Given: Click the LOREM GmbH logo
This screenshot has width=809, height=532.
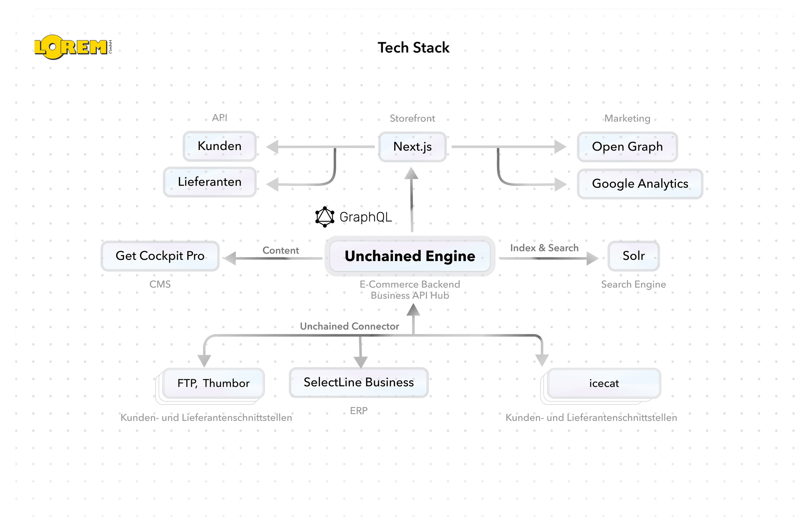Looking at the screenshot, I should (73, 47).
